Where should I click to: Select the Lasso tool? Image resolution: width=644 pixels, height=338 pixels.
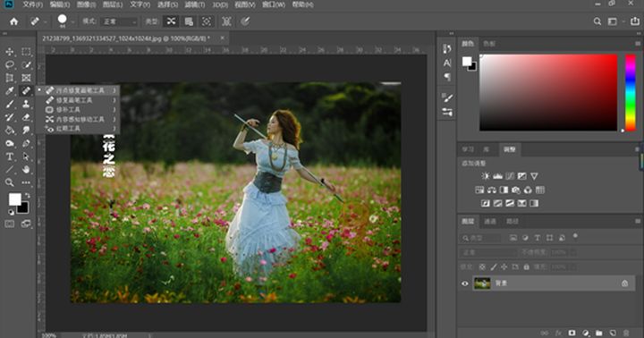pos(10,64)
